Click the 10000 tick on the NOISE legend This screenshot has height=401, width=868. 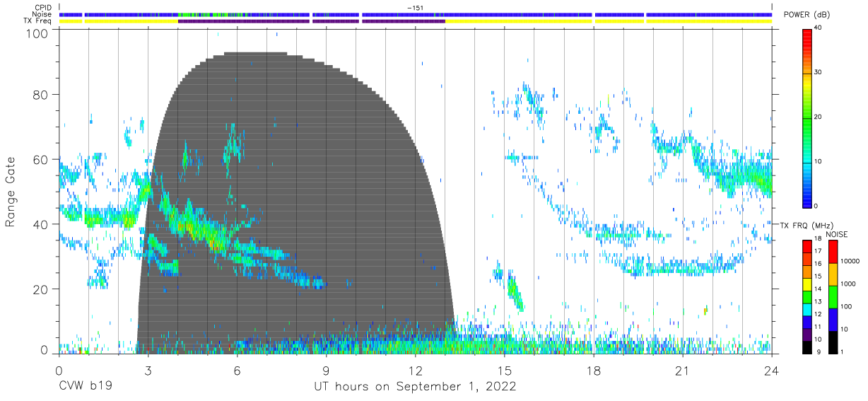pyautogui.click(x=850, y=261)
